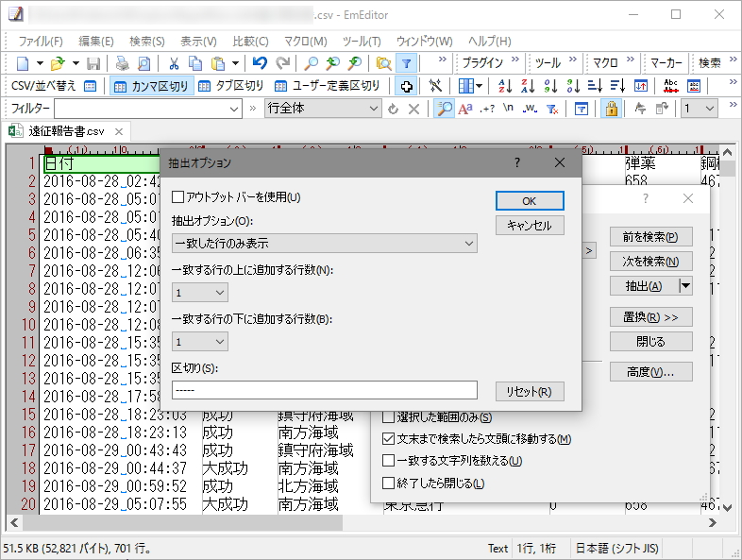The image size is (742, 560).
Task: Click the refresh filter icon
Action: point(393,109)
